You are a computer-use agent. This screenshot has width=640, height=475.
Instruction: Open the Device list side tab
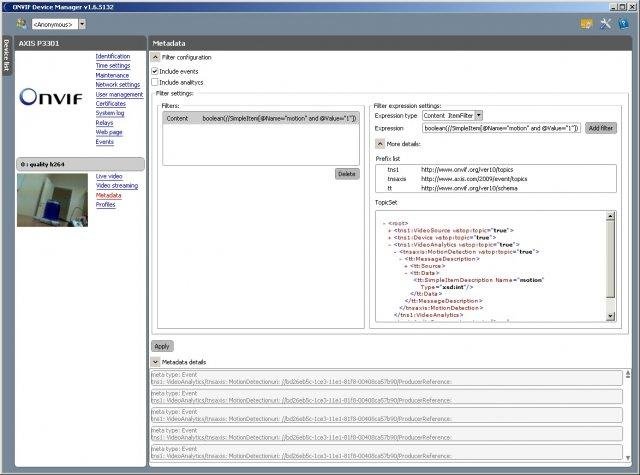tap(6, 57)
